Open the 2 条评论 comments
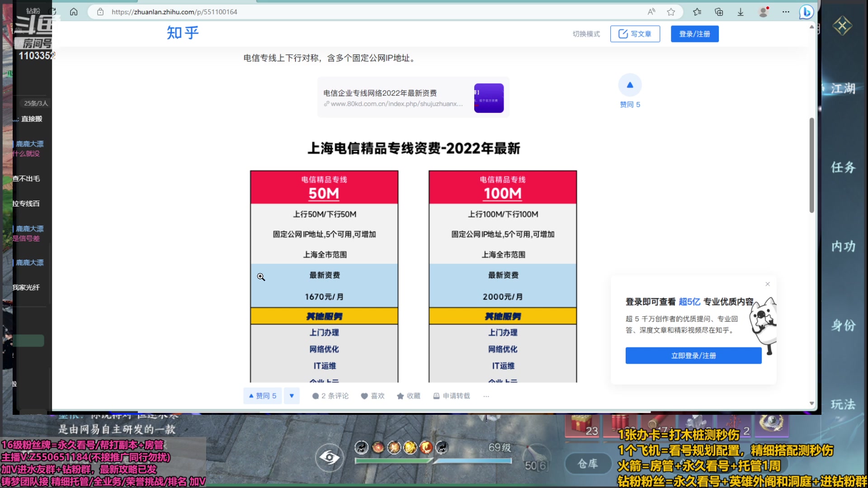 [330, 396]
